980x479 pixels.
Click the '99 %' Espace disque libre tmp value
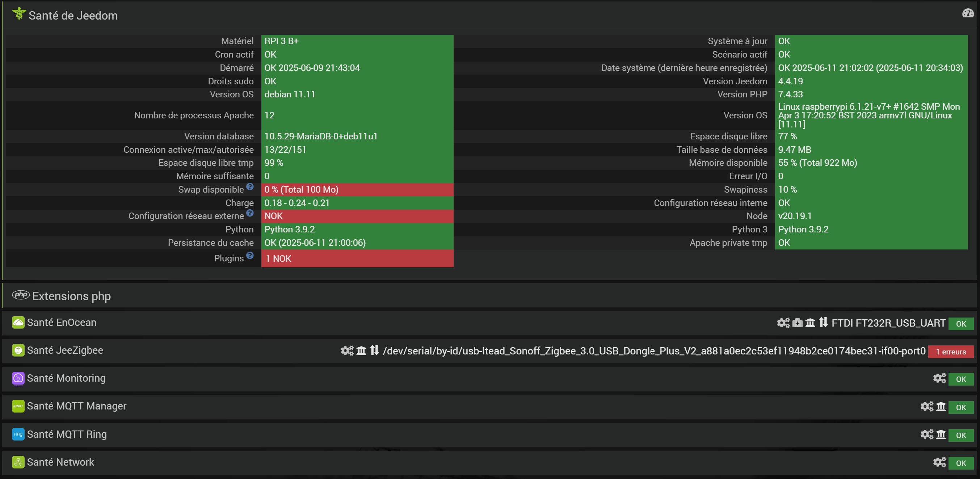coord(274,163)
